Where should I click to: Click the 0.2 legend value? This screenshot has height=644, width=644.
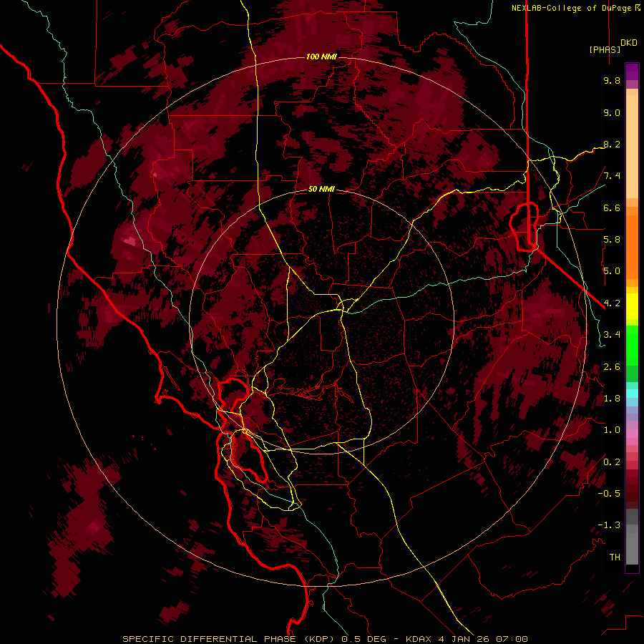click(x=612, y=462)
